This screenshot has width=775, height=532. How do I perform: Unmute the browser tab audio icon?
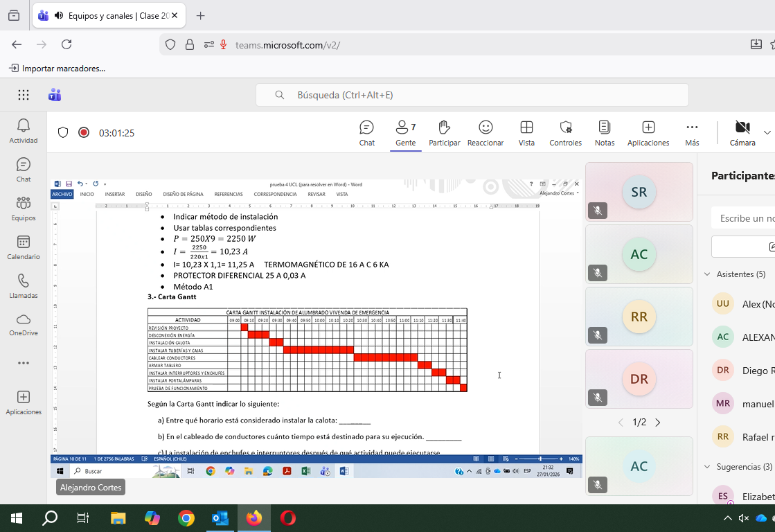coord(58,15)
